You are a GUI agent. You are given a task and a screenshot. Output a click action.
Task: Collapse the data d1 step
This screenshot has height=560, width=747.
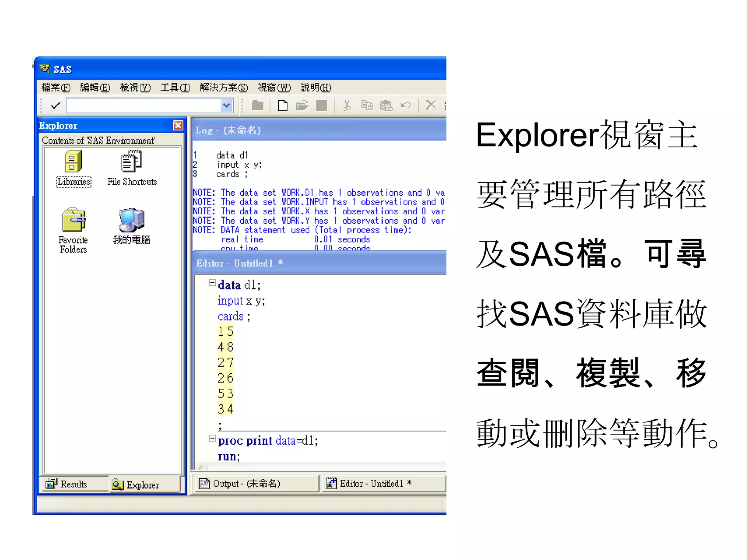(212, 283)
